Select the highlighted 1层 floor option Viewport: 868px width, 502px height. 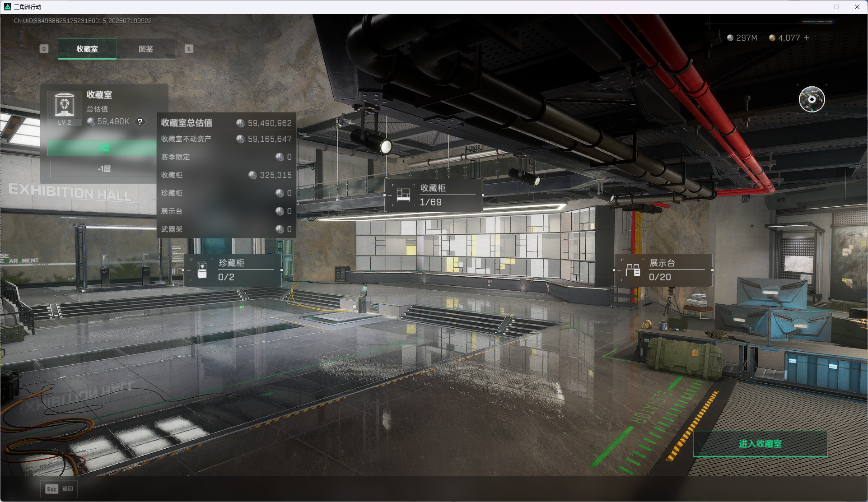103,148
